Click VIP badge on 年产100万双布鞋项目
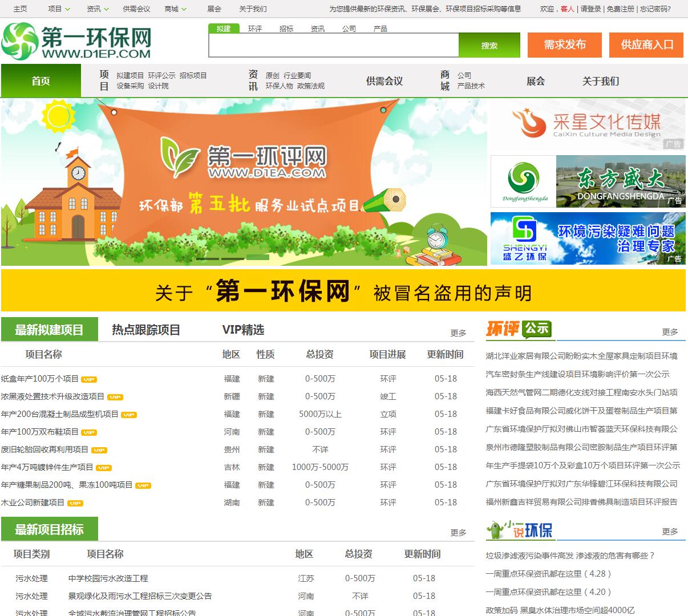688x616 pixels. coord(89,432)
